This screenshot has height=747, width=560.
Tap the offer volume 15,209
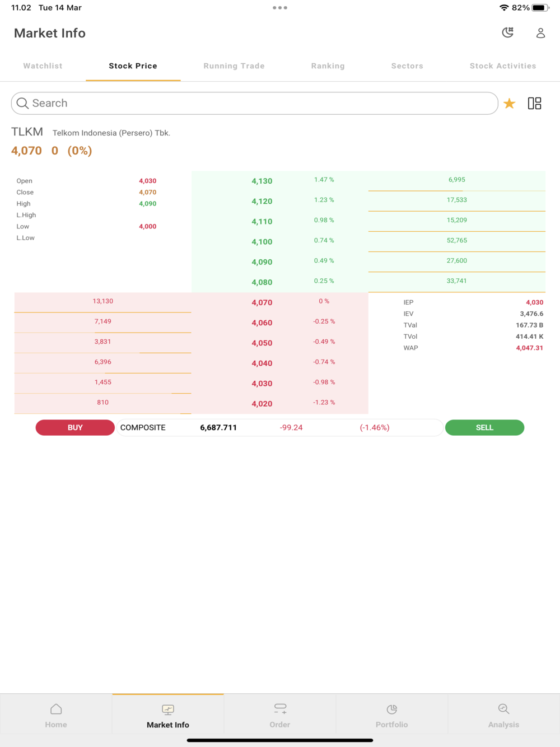coord(457,220)
